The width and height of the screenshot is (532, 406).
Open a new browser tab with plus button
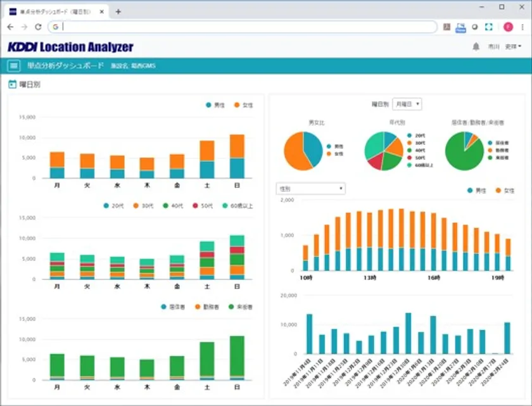pos(118,11)
